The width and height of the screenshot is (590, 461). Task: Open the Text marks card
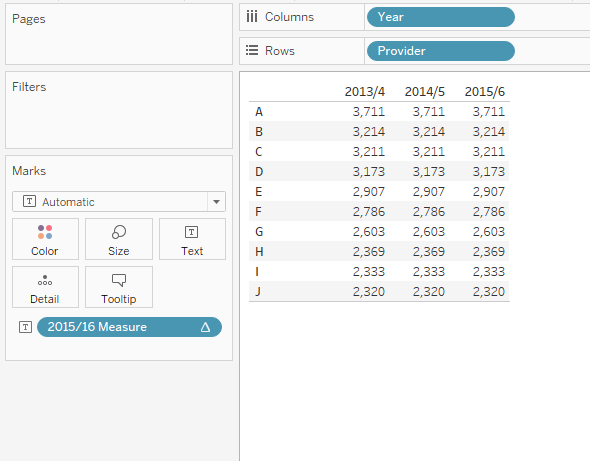[192, 239]
